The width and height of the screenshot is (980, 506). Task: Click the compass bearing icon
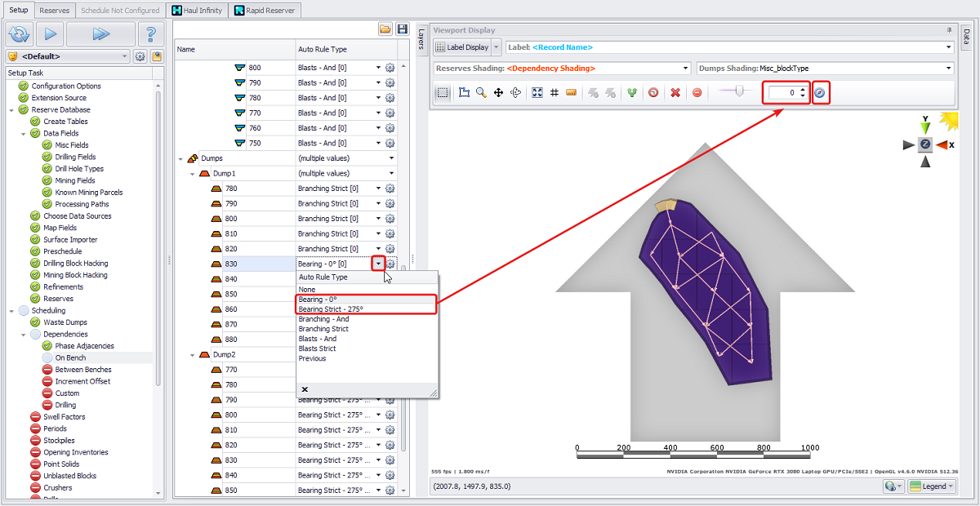coord(820,93)
